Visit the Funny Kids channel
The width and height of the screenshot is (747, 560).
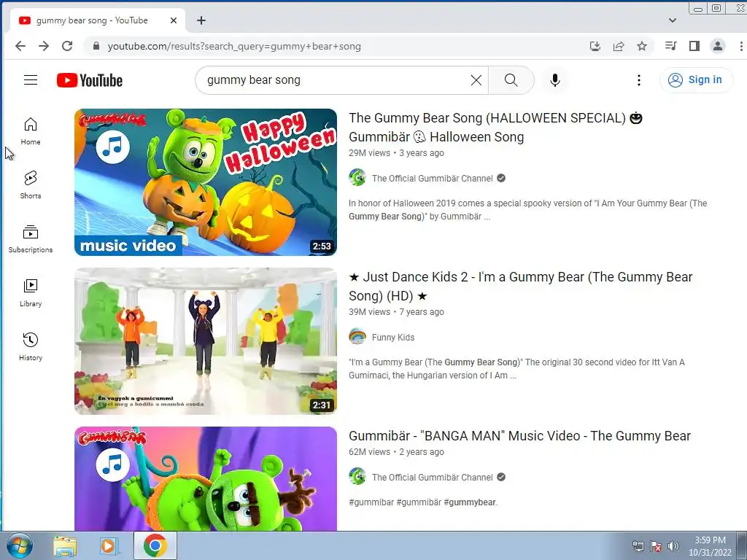pos(393,337)
